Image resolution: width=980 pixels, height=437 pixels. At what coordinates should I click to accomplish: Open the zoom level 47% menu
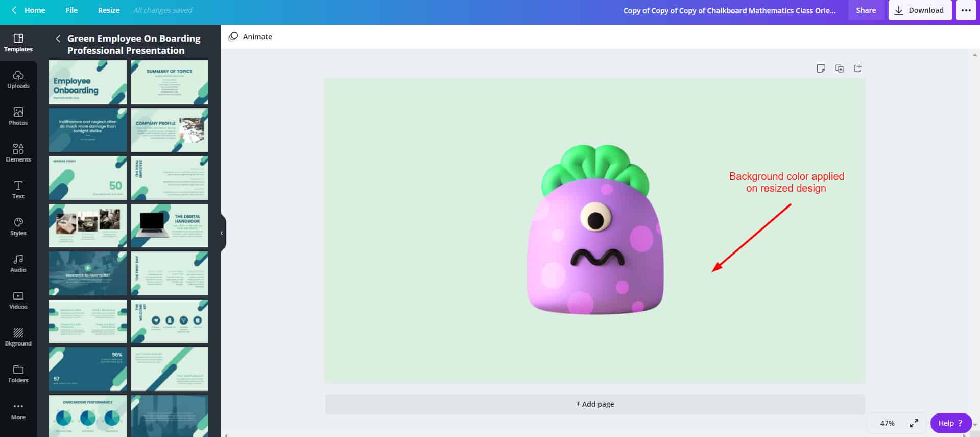887,423
